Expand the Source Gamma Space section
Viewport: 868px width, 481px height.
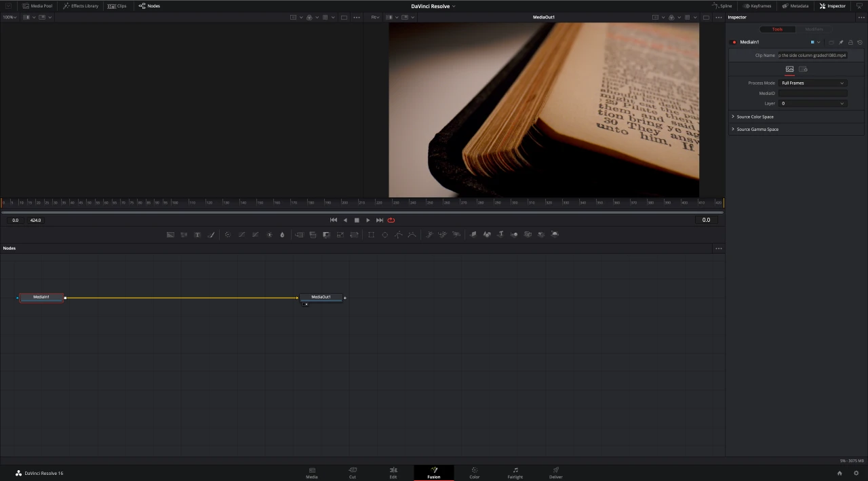point(757,129)
